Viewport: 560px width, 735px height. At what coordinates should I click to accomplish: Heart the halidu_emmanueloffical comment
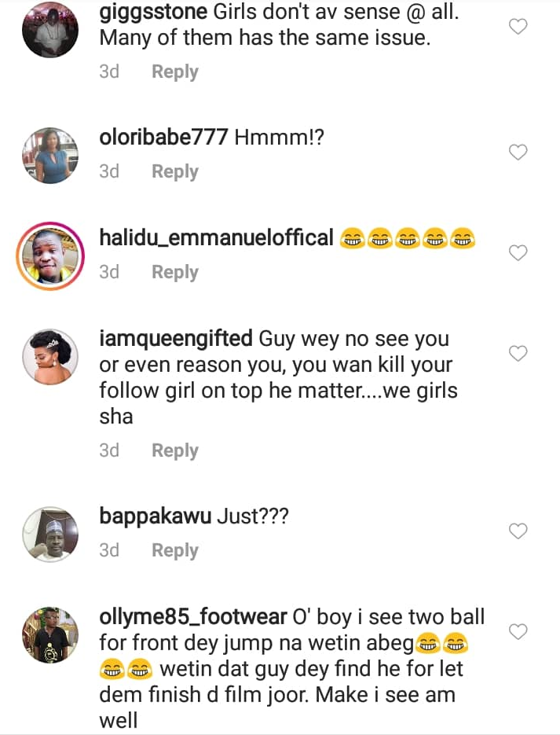pyautogui.click(x=518, y=253)
